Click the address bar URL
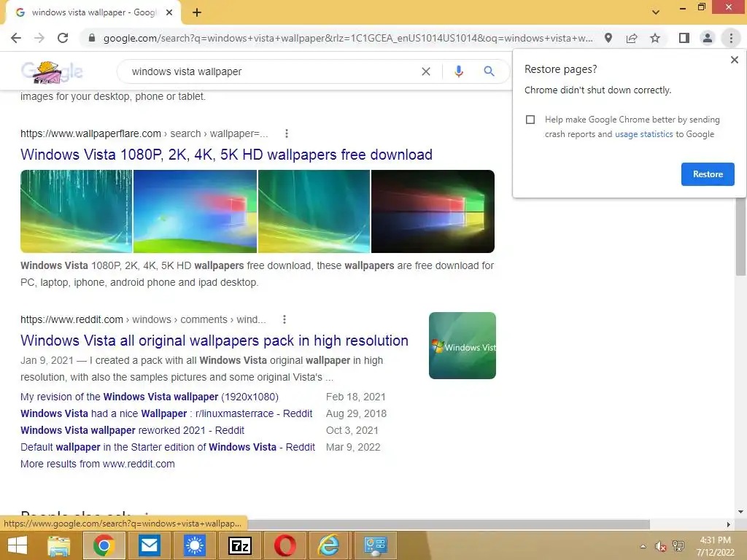 pos(348,38)
